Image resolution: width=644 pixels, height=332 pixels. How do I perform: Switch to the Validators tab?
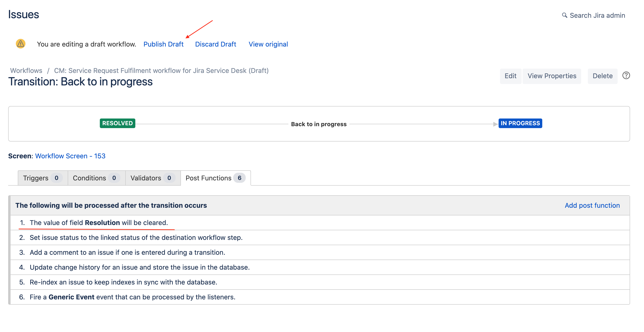(152, 178)
